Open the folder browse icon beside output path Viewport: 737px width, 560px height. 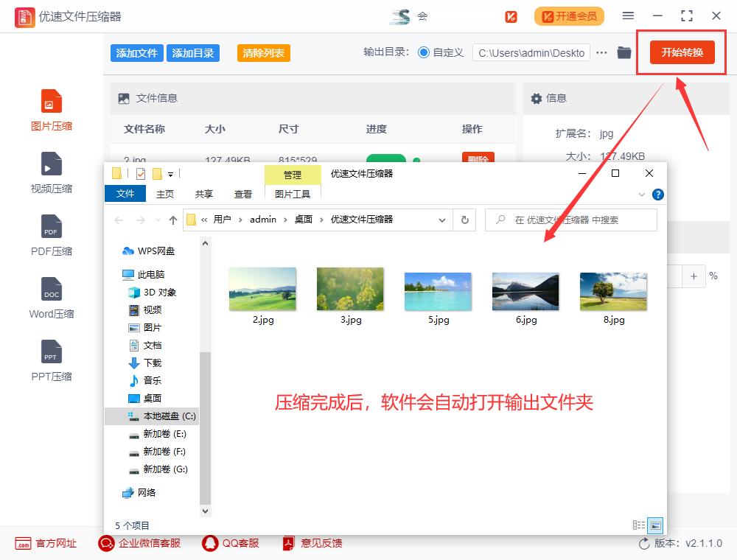click(x=624, y=52)
